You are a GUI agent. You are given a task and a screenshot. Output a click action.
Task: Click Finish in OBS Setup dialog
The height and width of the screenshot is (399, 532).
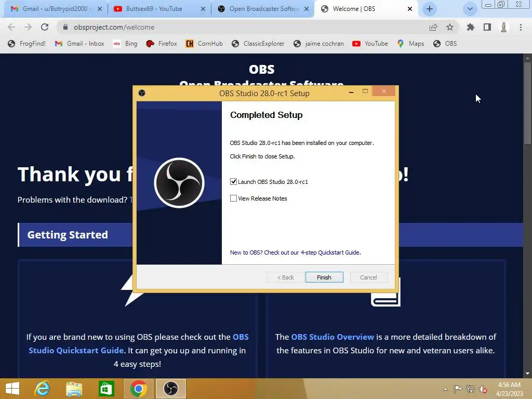tap(324, 277)
